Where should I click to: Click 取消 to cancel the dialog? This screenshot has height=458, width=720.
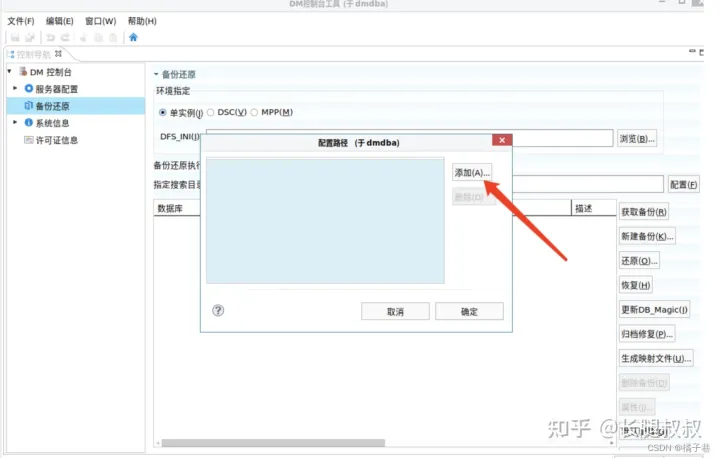pos(395,311)
